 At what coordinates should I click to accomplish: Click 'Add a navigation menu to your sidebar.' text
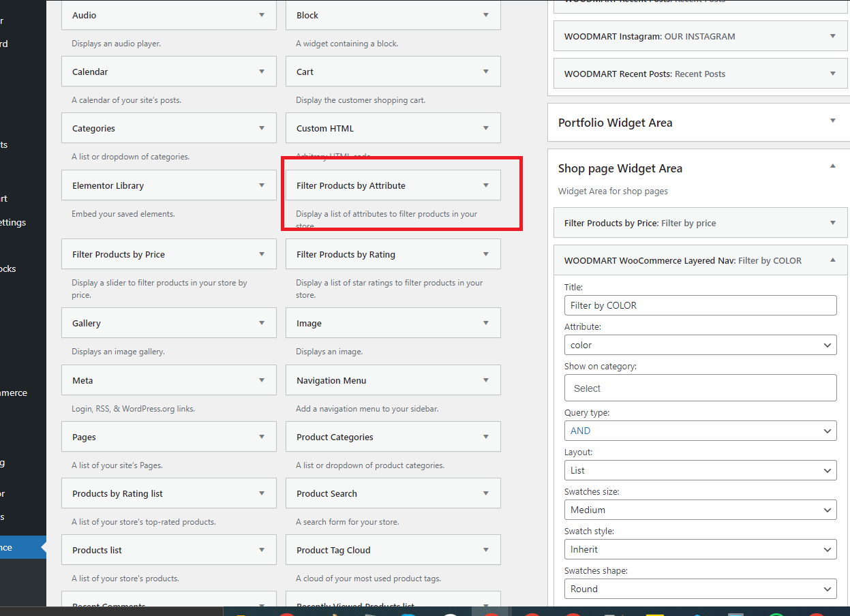[x=367, y=409]
